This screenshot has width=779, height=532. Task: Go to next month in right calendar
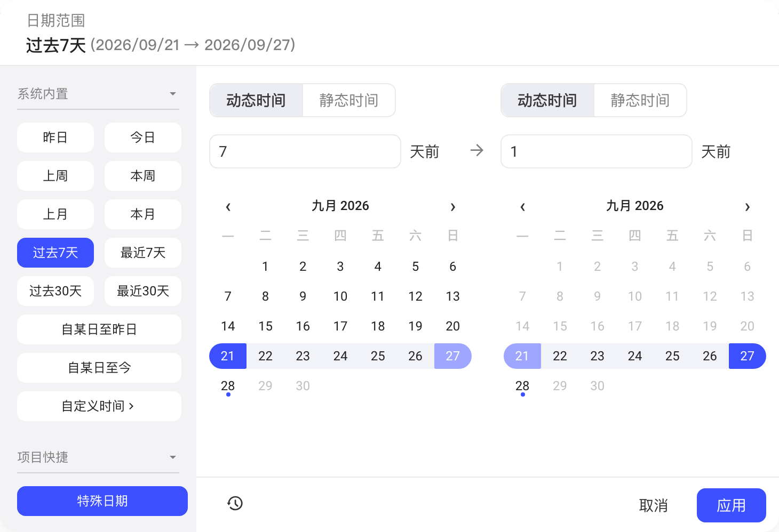point(748,207)
